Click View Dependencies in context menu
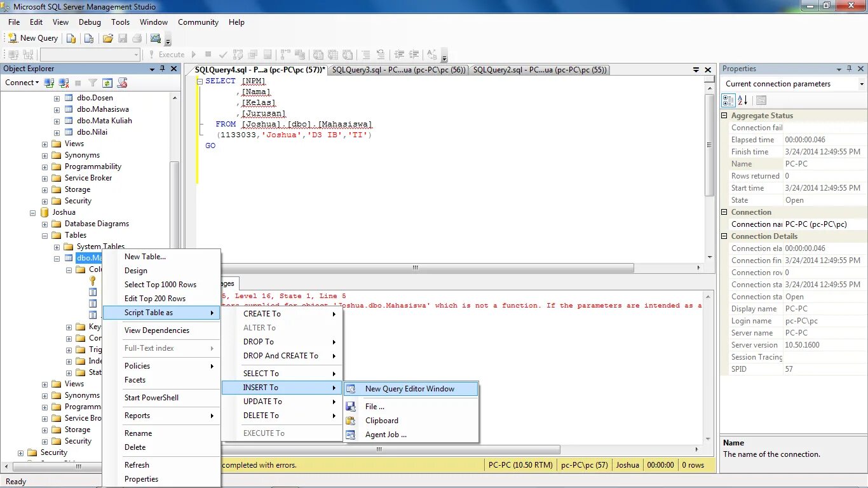This screenshot has width=868, height=488. pos(161,330)
